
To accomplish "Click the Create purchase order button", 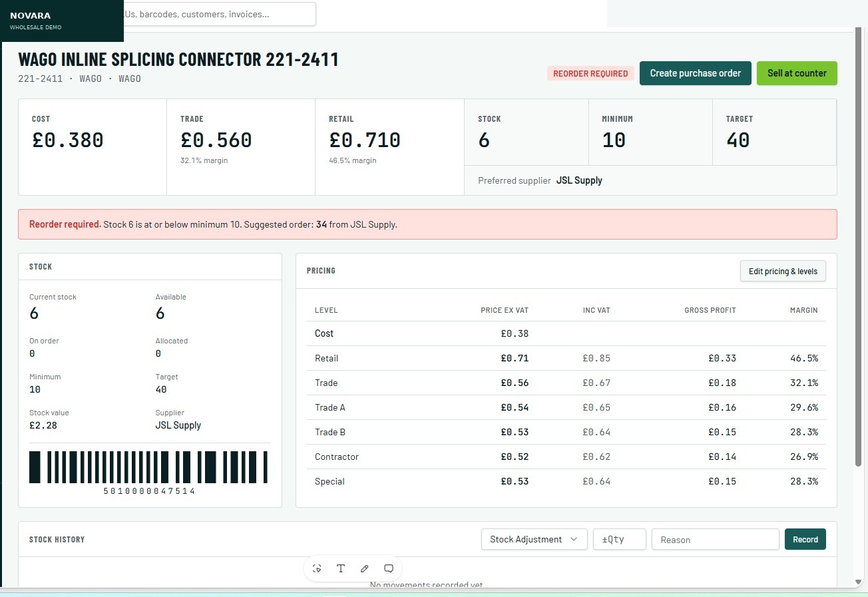I will click(696, 73).
